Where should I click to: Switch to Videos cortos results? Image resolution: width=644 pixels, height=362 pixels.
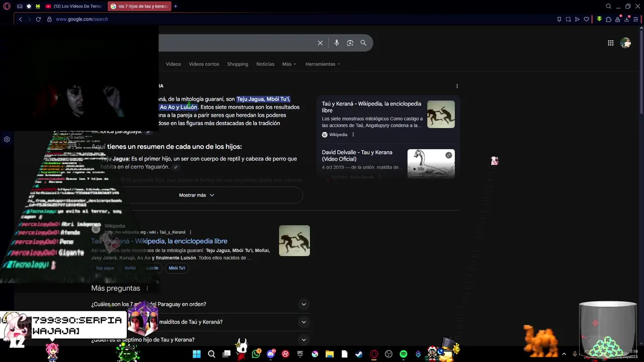(x=204, y=64)
